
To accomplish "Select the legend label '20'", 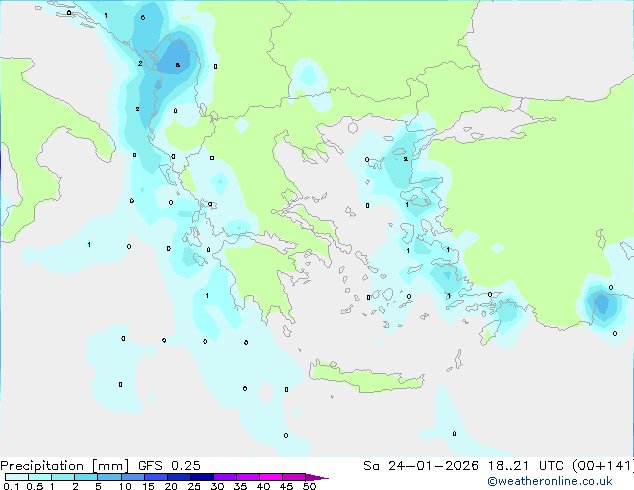I will click(171, 486).
